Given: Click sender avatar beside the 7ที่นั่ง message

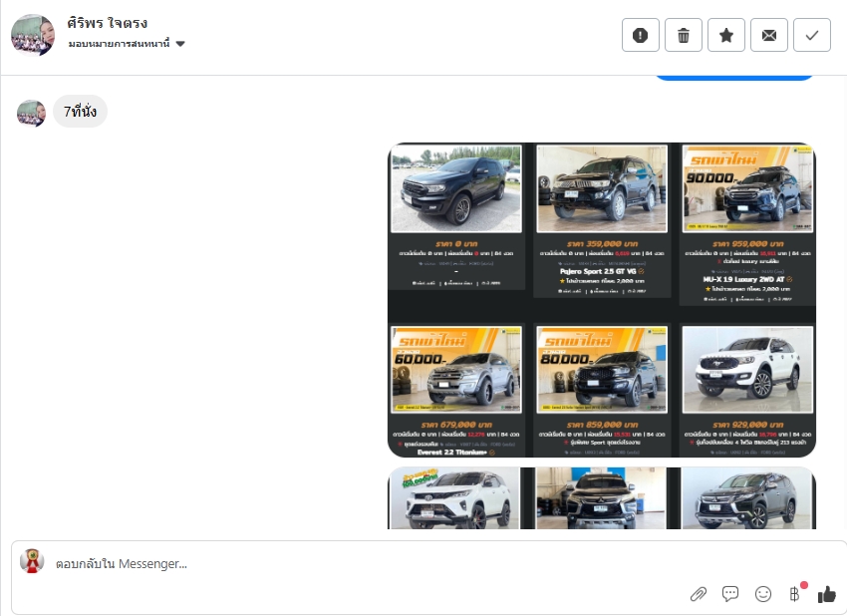Looking at the screenshot, I should 32,113.
